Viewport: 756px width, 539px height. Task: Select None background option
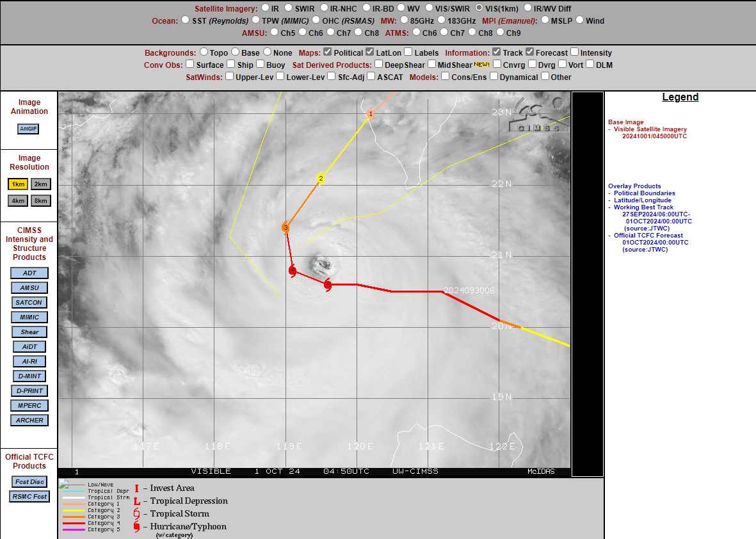[x=267, y=52]
